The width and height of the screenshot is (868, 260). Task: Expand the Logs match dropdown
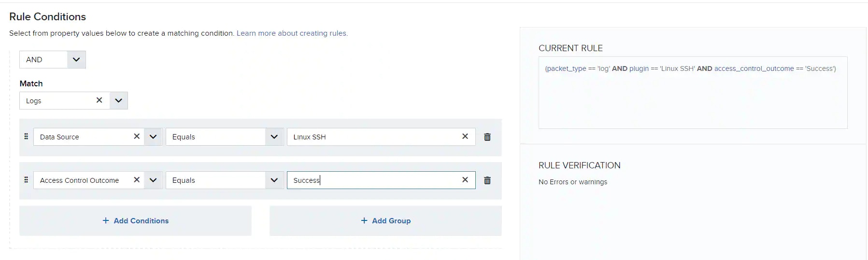click(118, 101)
